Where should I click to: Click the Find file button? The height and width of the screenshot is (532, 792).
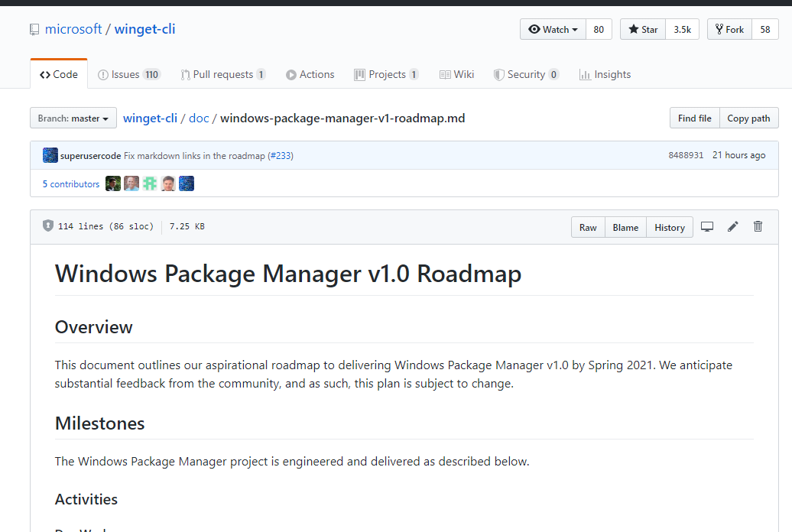tap(694, 118)
